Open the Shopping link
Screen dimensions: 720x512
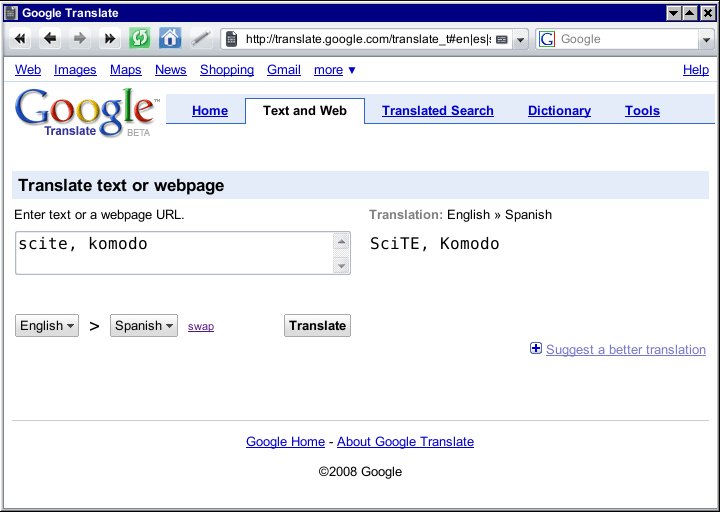coord(227,70)
